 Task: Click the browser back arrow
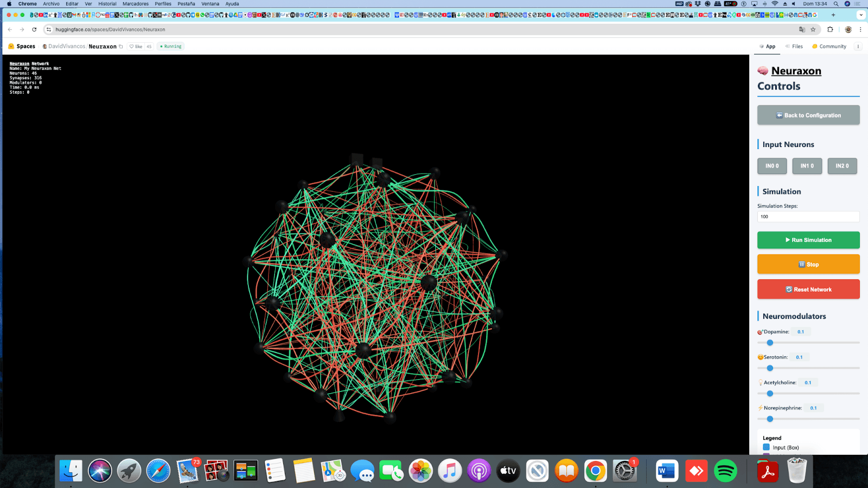tap(10, 29)
